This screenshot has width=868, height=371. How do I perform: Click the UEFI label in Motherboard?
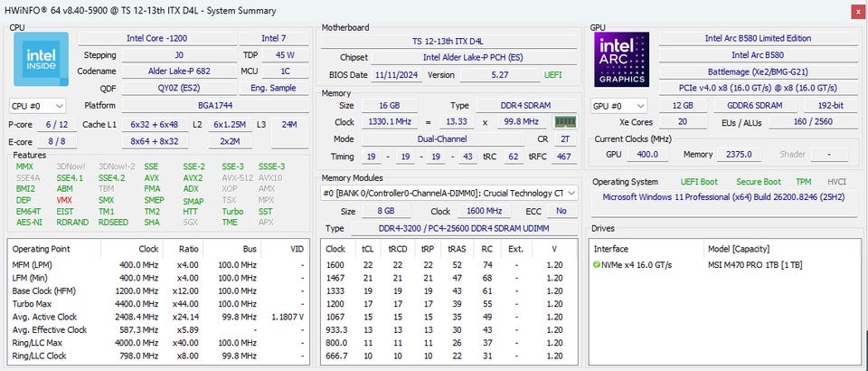(553, 75)
